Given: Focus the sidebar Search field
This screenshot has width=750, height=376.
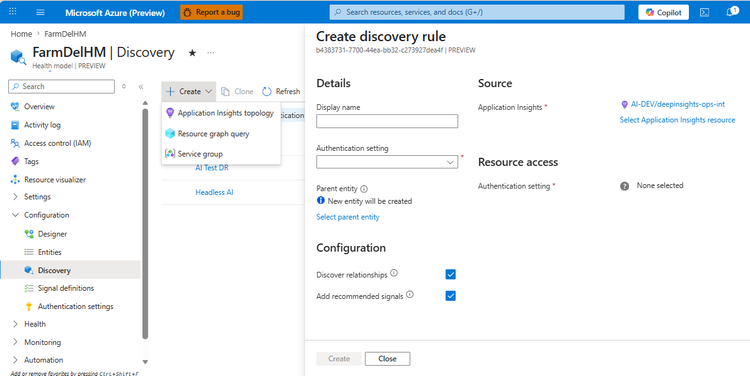Looking at the screenshot, I should point(62,87).
